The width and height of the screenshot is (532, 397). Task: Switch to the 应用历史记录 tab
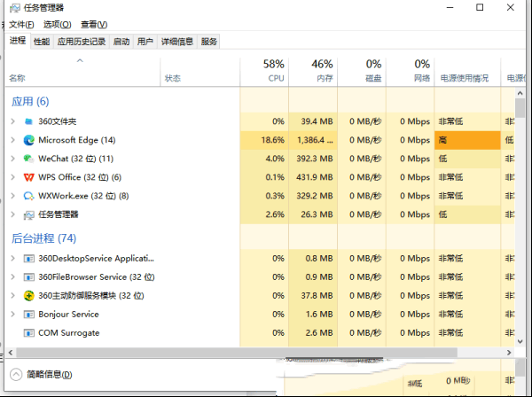(82, 42)
